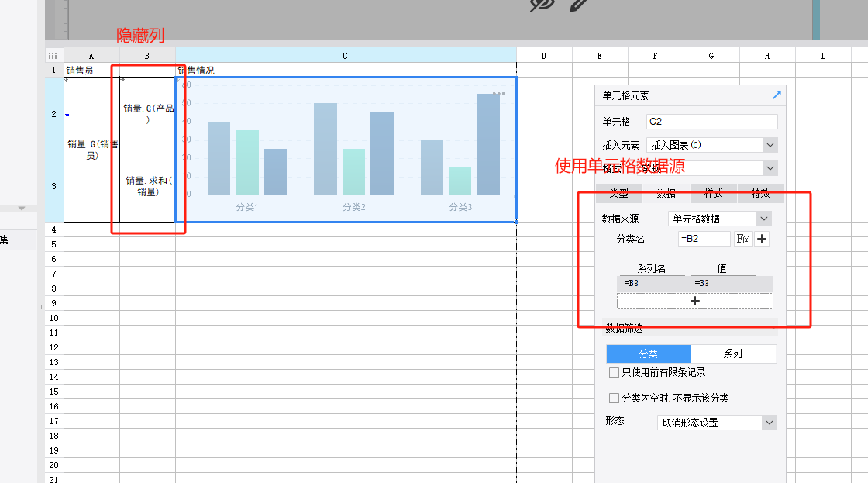Click category name field =B2
The image size is (868, 483).
tap(704, 239)
